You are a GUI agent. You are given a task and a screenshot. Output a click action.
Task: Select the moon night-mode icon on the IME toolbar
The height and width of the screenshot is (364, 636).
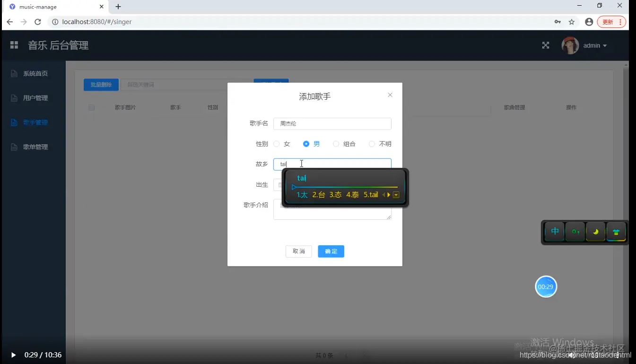tap(595, 232)
